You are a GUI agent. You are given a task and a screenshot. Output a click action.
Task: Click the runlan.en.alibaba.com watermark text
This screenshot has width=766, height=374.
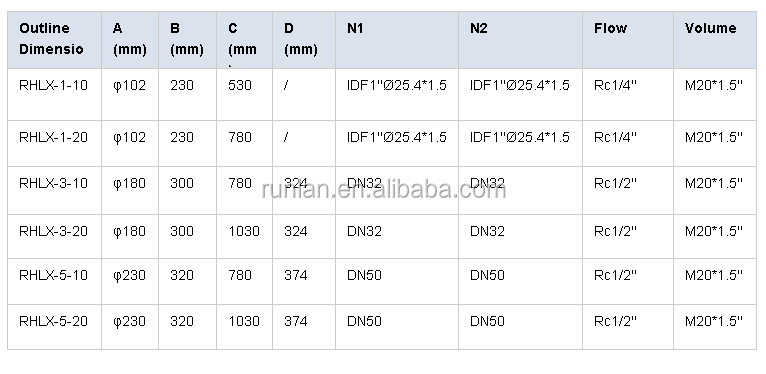click(x=383, y=189)
